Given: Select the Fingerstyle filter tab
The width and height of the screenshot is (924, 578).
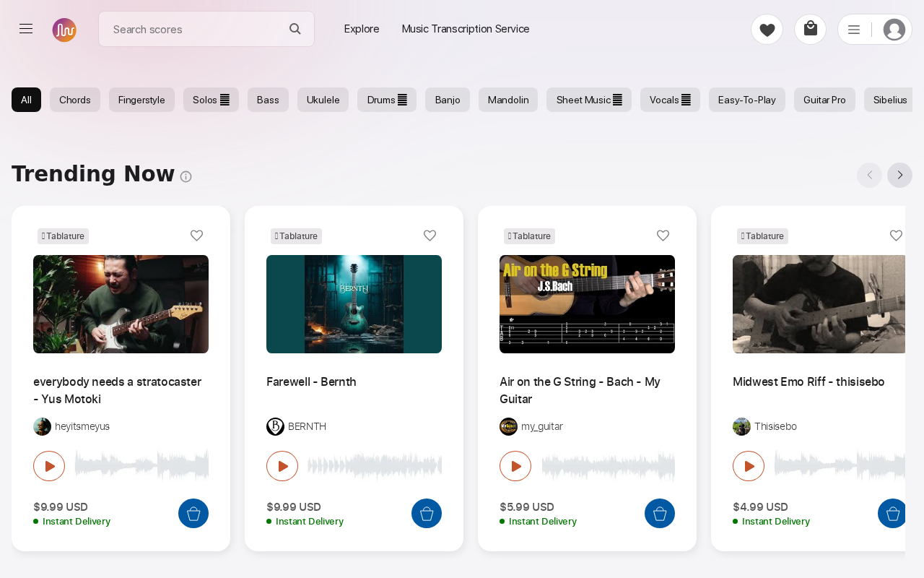Looking at the screenshot, I should point(141,100).
